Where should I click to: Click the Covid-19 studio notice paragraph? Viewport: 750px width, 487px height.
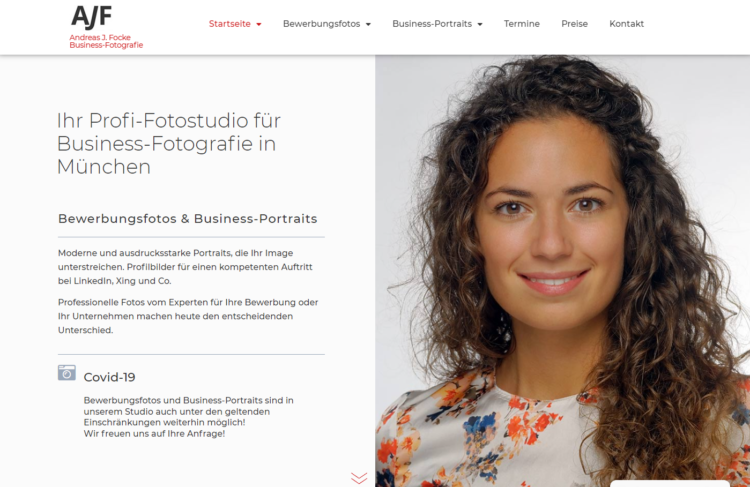188,417
